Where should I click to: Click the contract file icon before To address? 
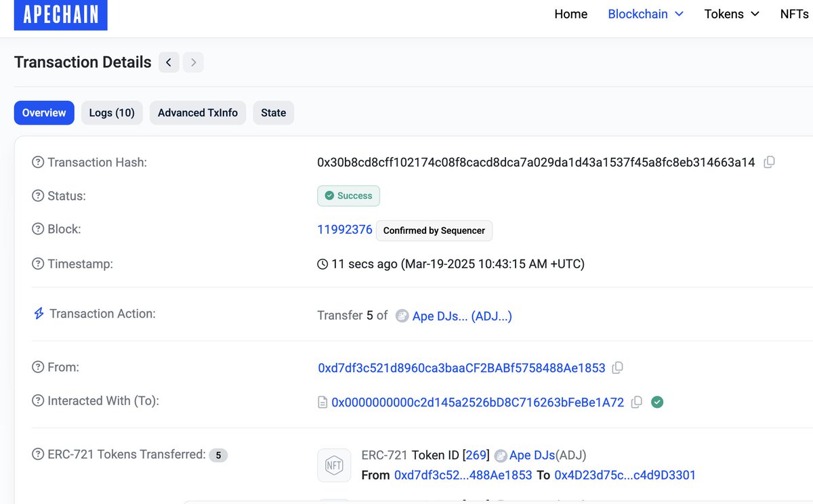(x=322, y=402)
